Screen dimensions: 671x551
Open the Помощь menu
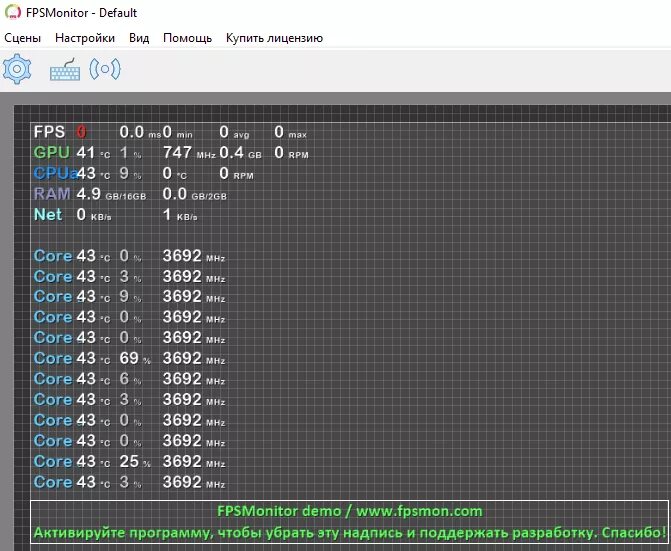pos(187,38)
